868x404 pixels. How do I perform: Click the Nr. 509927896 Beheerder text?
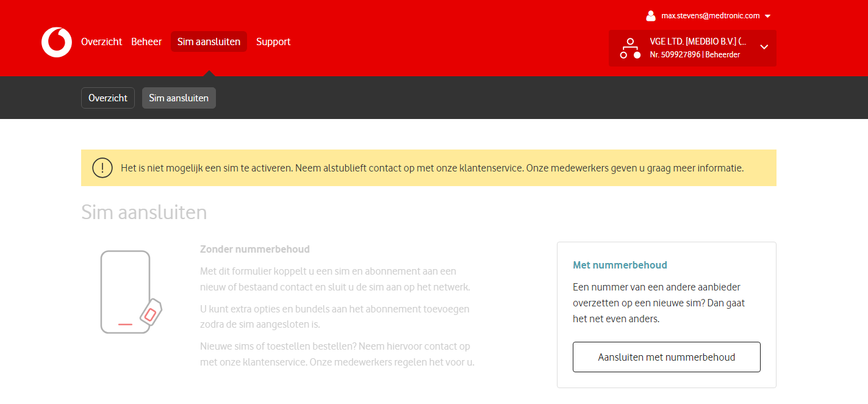pos(695,55)
